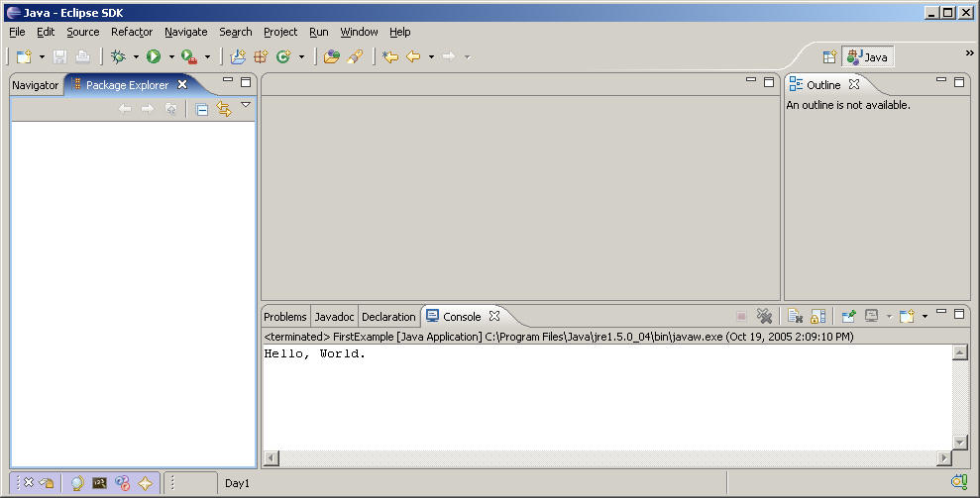Screen dimensions: 980x498
Task: Click Package Explorer's grayed back arrow
Action: 125,109
